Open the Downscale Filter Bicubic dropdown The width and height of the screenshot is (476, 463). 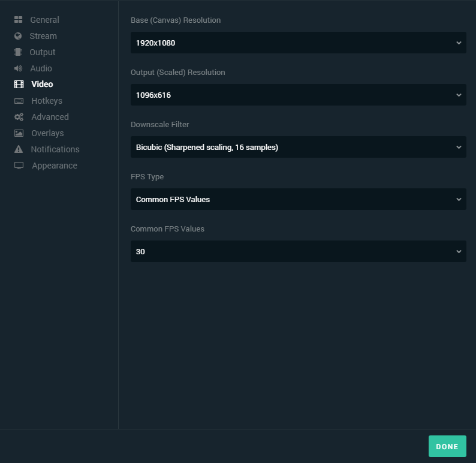[299, 148]
